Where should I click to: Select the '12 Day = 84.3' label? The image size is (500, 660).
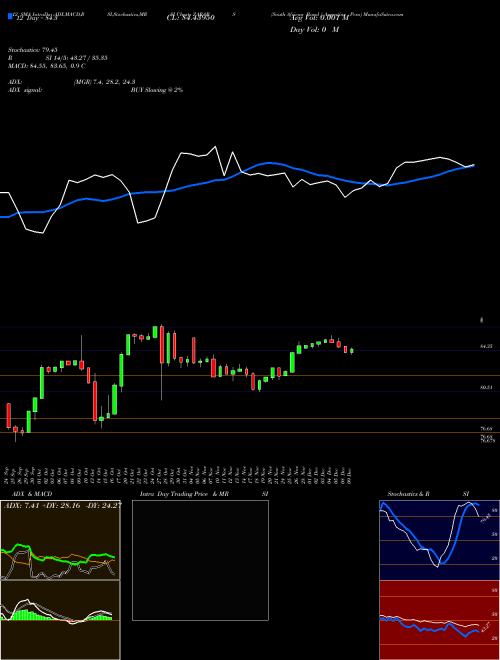click(36, 18)
